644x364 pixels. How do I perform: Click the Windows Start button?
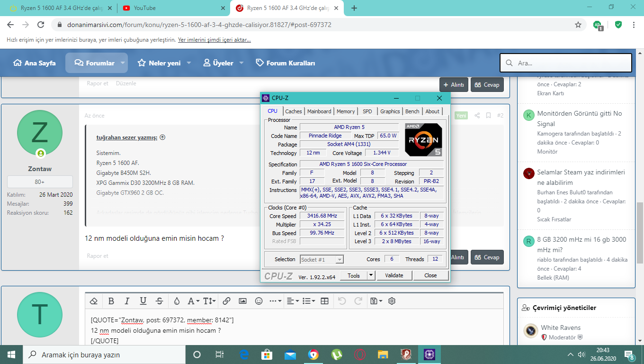click(11, 355)
